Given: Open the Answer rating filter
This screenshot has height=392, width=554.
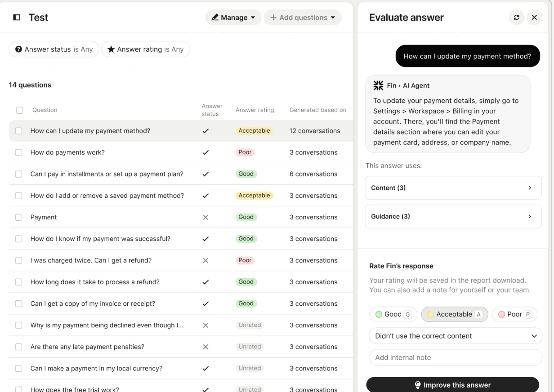Looking at the screenshot, I should click(x=145, y=49).
